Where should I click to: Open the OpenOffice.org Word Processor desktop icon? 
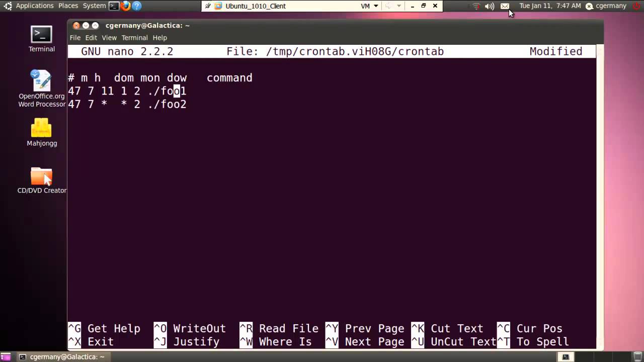point(41,88)
